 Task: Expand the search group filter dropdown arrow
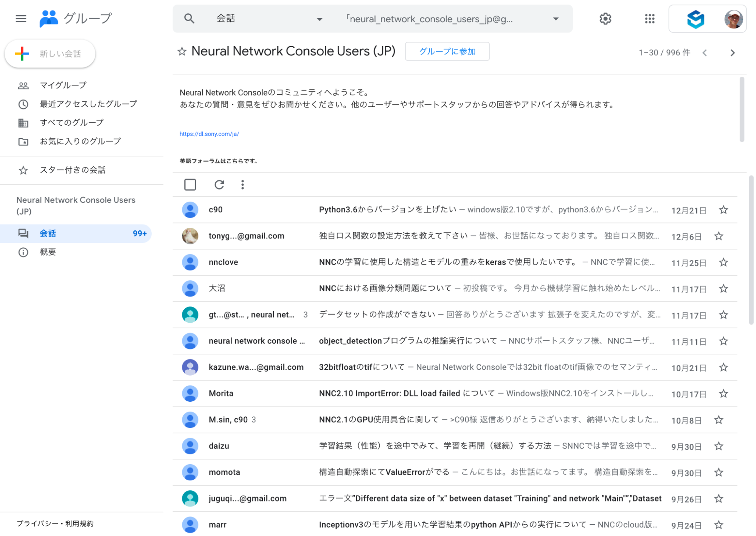tap(556, 19)
